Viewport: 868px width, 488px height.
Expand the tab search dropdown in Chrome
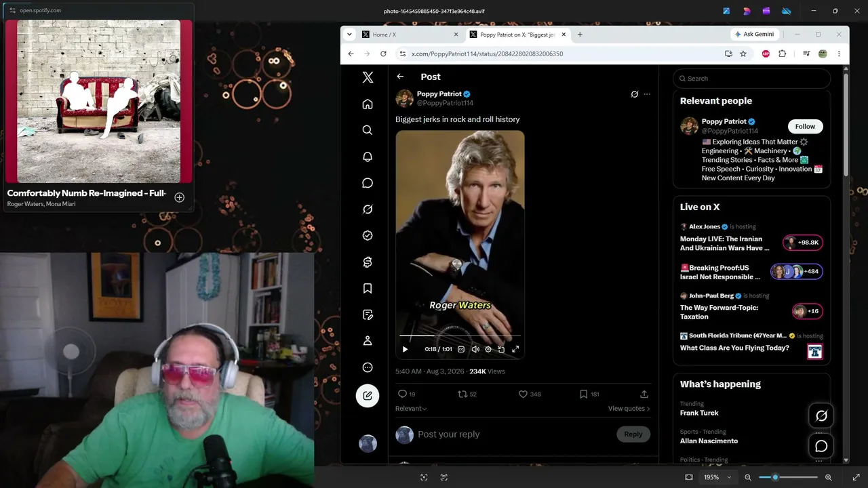(x=349, y=35)
